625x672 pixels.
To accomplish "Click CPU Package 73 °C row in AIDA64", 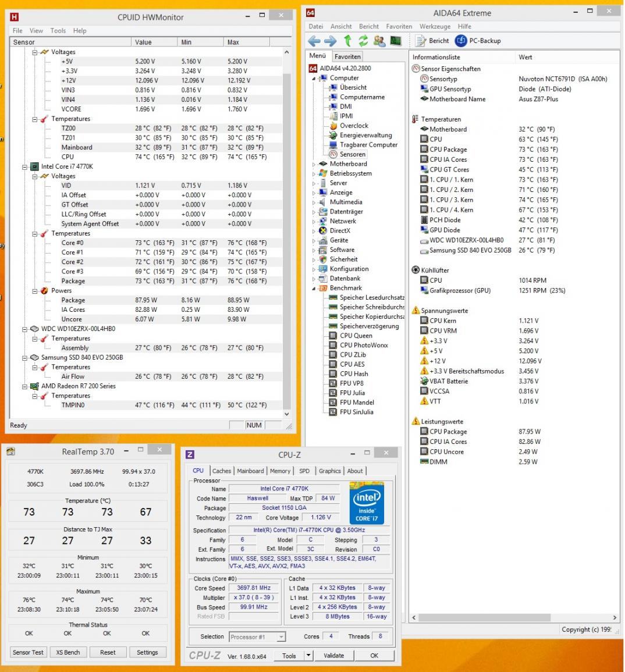I will (489, 150).
